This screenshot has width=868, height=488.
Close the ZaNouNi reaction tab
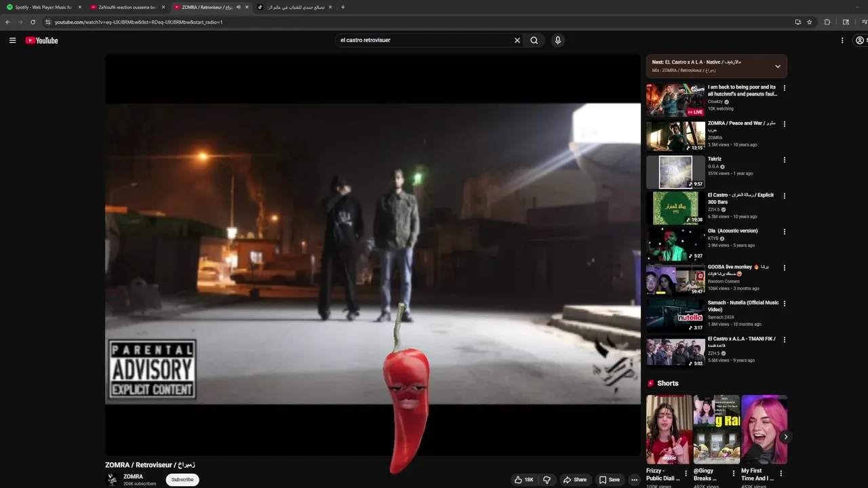click(163, 7)
